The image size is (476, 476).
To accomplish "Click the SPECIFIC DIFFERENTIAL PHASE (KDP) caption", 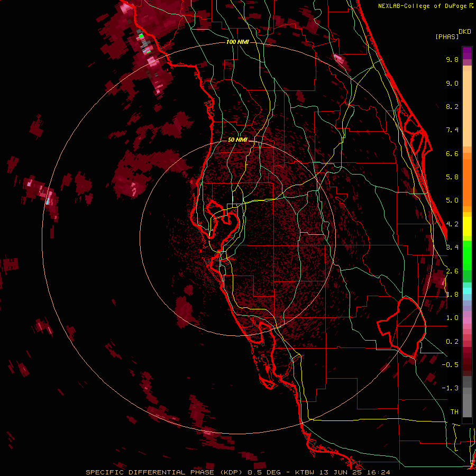I will point(166,472).
